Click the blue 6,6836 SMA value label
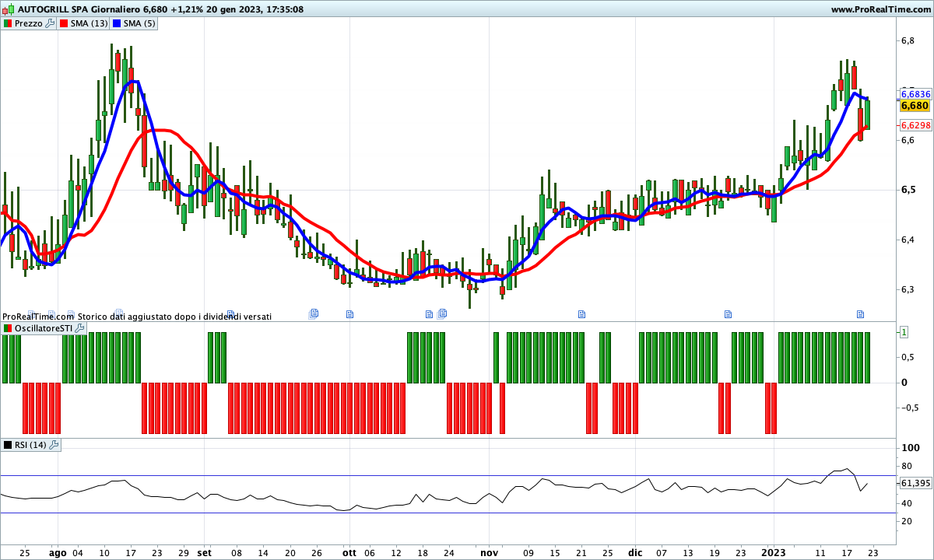 915,94
